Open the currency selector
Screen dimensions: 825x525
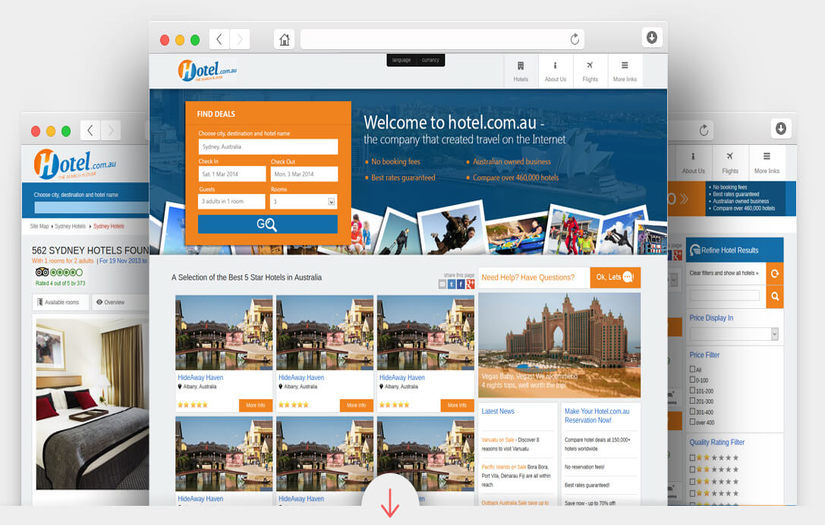click(430, 60)
